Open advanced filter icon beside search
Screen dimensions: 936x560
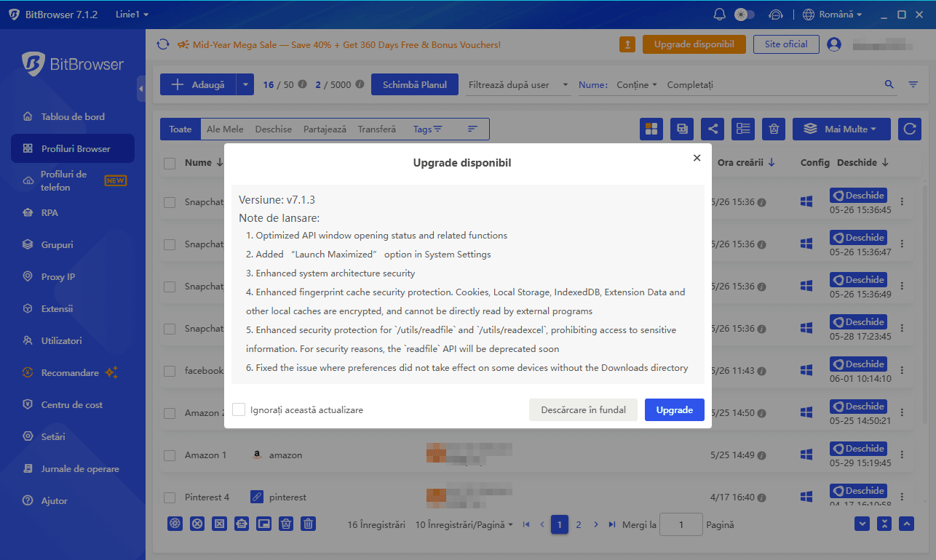(913, 84)
